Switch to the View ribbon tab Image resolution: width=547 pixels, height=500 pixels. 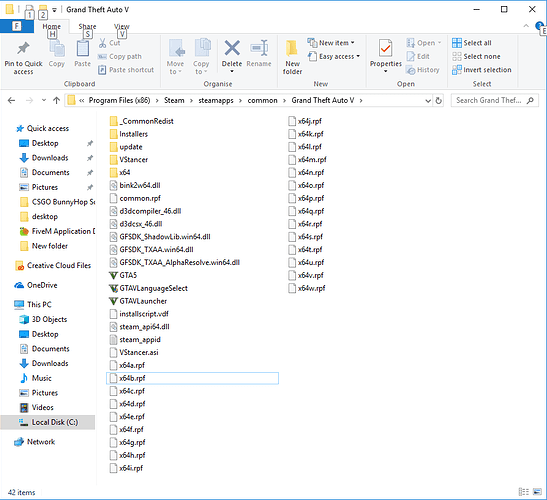[x=121, y=27]
